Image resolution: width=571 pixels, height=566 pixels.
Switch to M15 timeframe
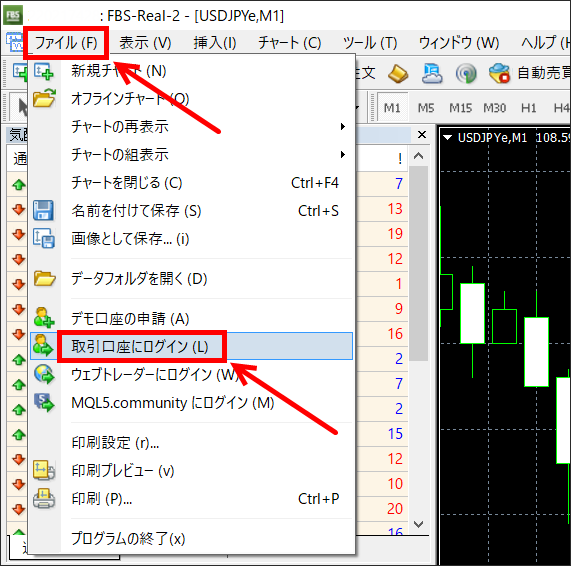click(460, 108)
